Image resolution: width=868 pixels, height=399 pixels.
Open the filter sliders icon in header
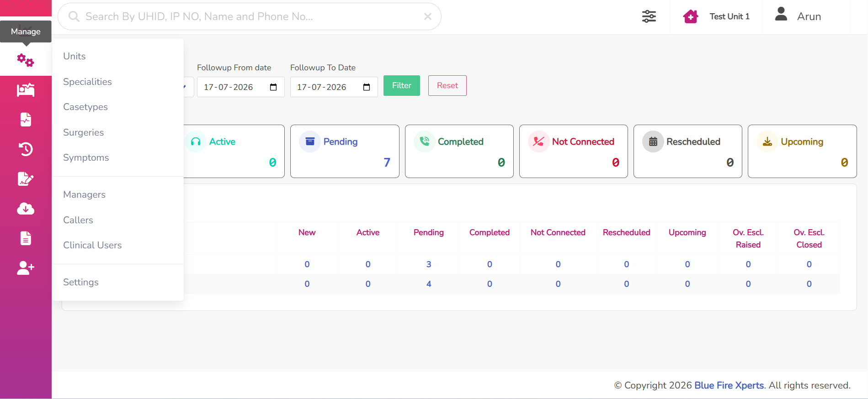coord(649,16)
